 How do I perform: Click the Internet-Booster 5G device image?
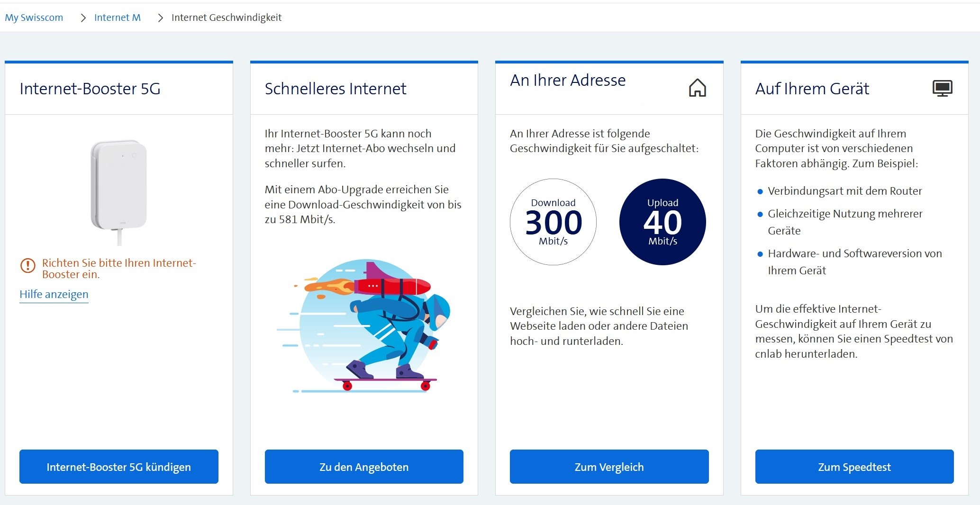click(119, 190)
